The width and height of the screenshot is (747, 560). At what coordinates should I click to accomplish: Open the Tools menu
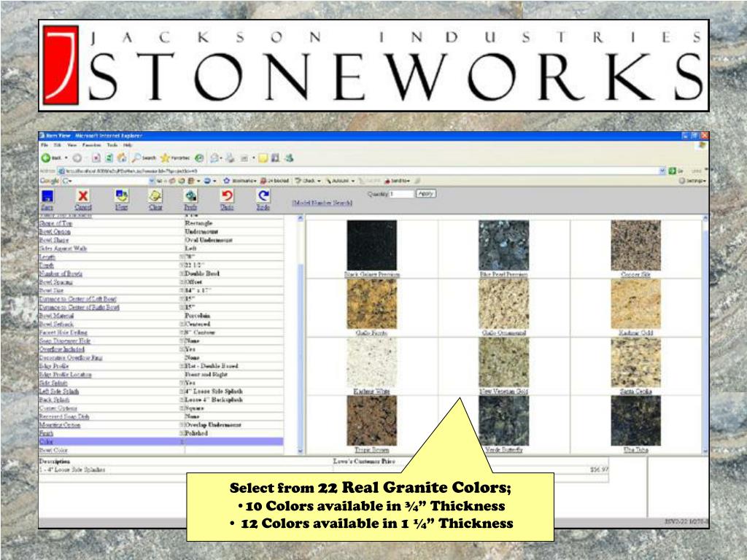(x=112, y=145)
